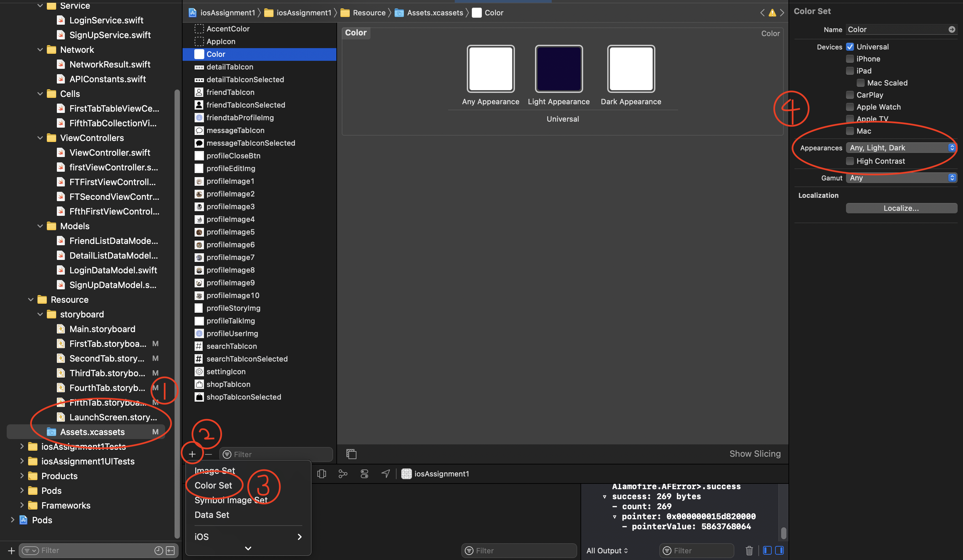This screenshot has height=560, width=963.
Task: Click Show Slicing button
Action: click(x=755, y=454)
